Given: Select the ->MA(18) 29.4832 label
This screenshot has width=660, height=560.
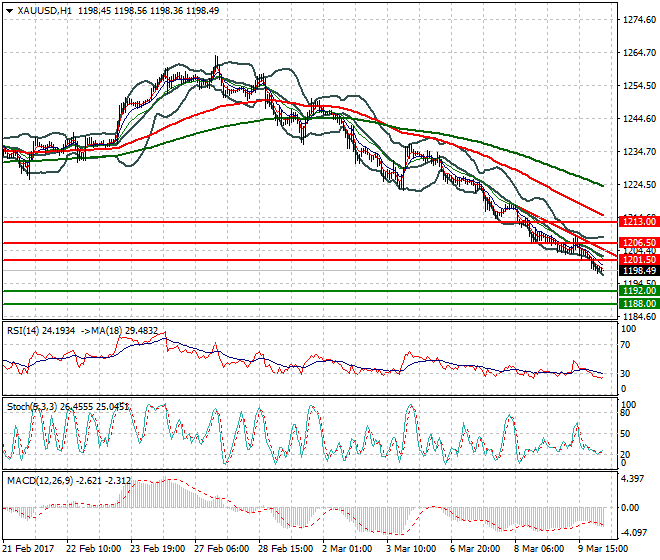Looking at the screenshot, I should click(119, 331).
